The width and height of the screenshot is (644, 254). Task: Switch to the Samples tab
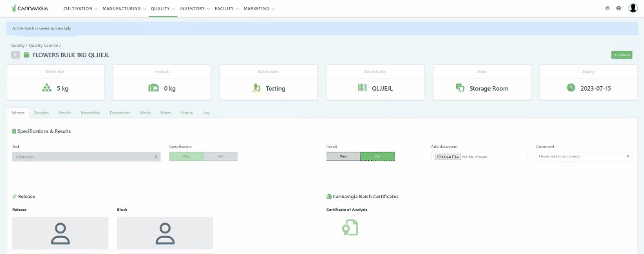[x=41, y=113]
